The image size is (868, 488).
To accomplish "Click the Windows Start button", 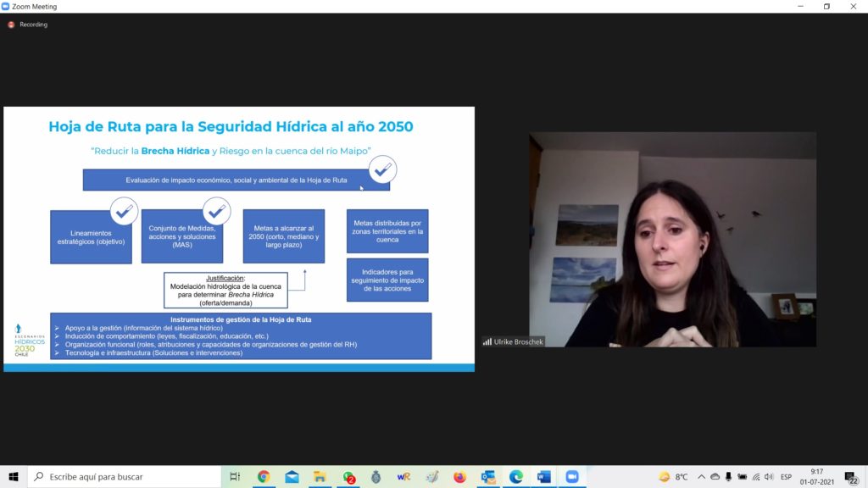I will [14, 477].
